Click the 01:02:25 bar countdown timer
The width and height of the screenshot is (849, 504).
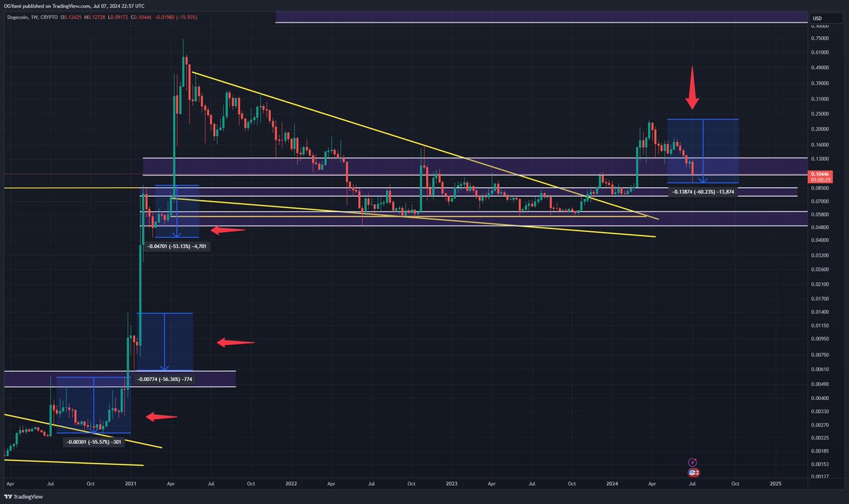tap(821, 181)
